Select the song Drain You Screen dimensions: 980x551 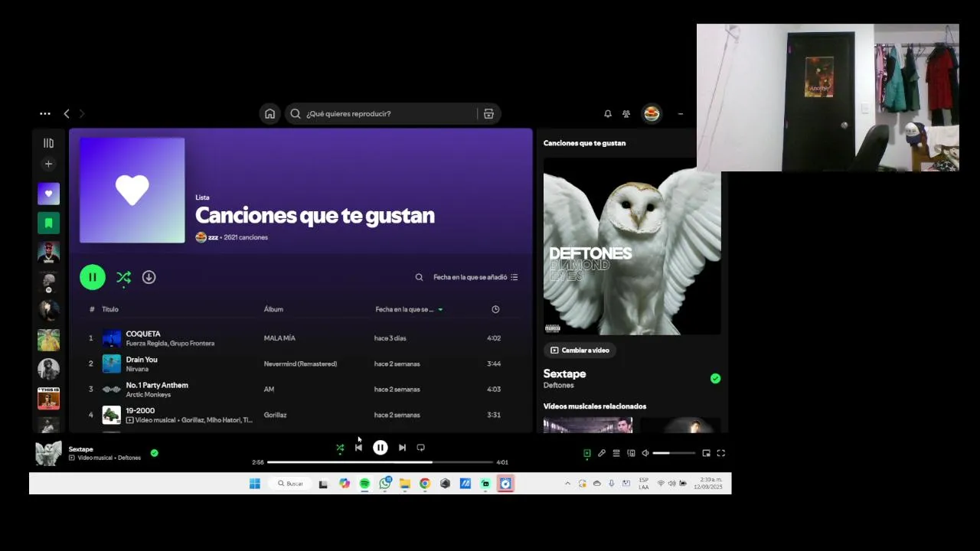pyautogui.click(x=142, y=360)
